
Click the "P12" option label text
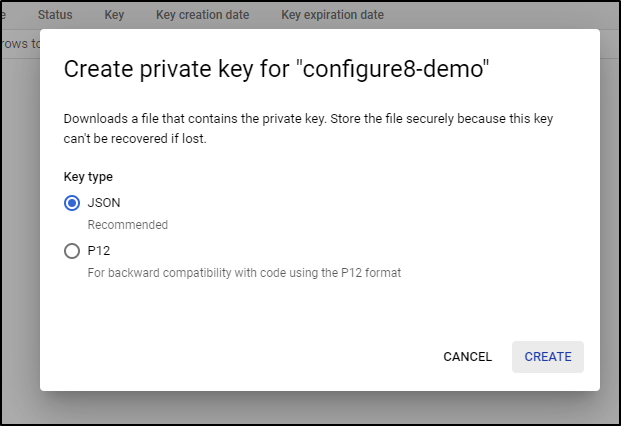coord(99,251)
